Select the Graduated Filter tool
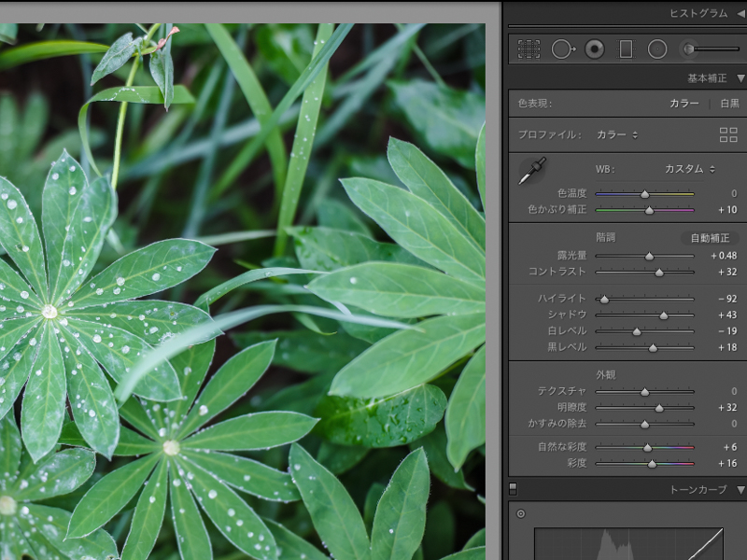Image resolution: width=747 pixels, height=560 pixels. (626, 49)
